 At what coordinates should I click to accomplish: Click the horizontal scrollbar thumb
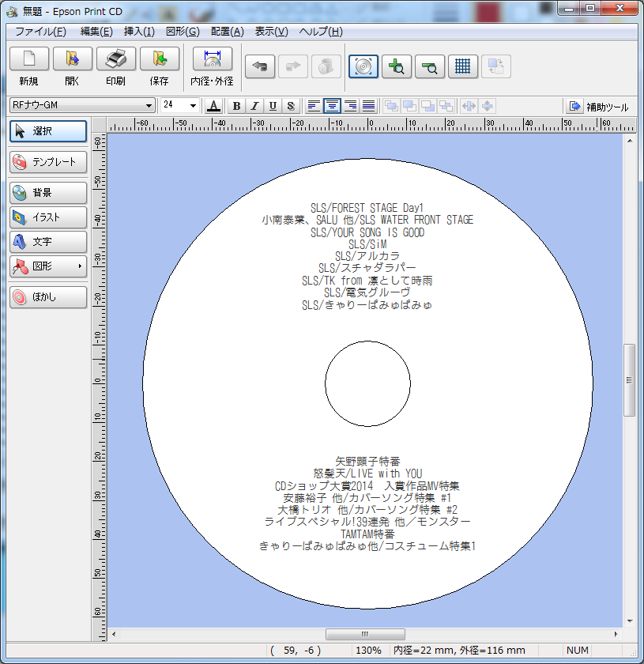click(x=365, y=634)
